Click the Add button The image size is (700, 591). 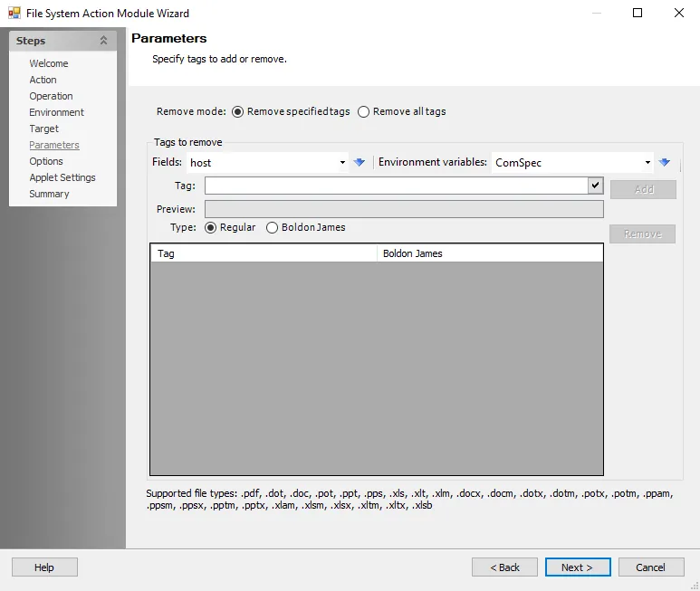[643, 189]
